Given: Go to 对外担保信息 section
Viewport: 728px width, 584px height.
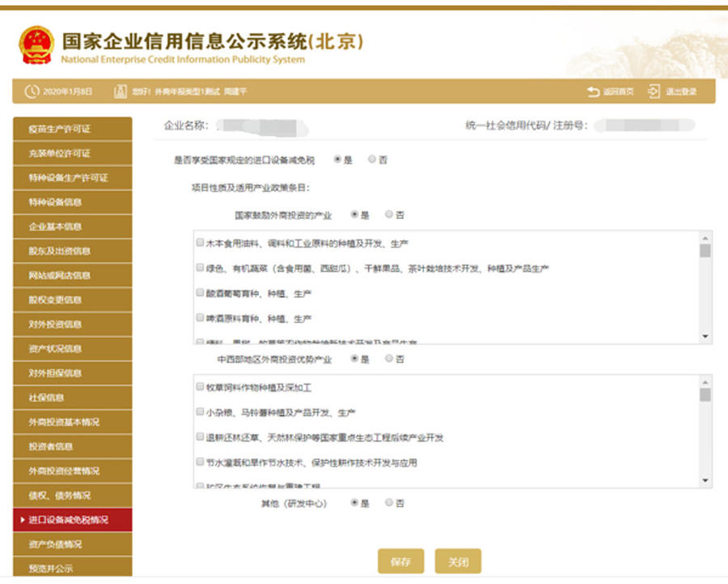Looking at the screenshot, I should [73, 373].
